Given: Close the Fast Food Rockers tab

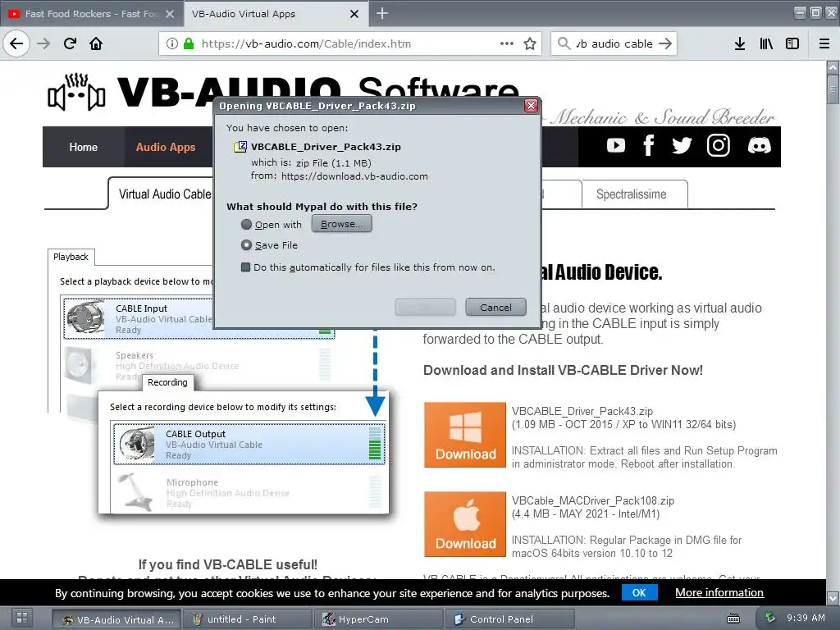Looking at the screenshot, I should (170, 14).
